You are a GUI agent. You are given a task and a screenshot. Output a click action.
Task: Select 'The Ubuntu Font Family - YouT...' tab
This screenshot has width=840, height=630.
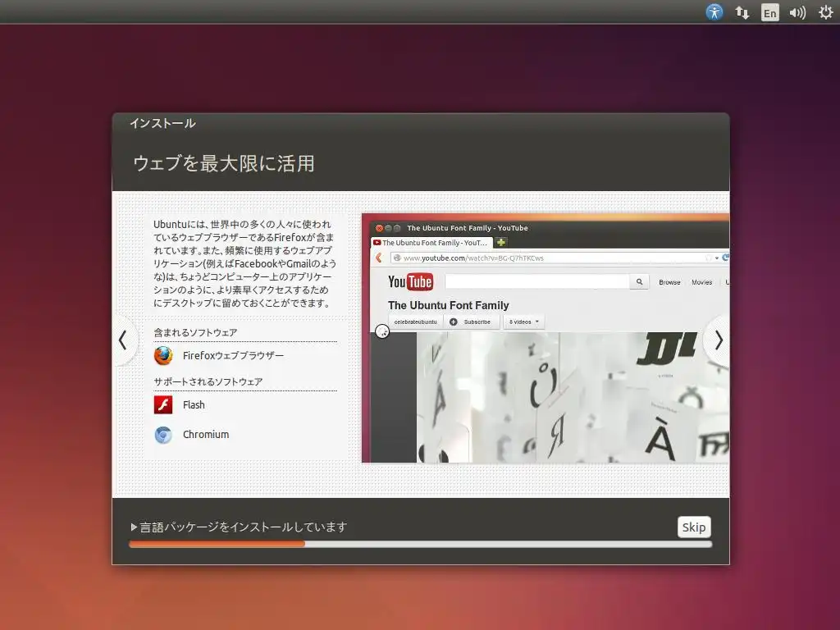(x=431, y=243)
